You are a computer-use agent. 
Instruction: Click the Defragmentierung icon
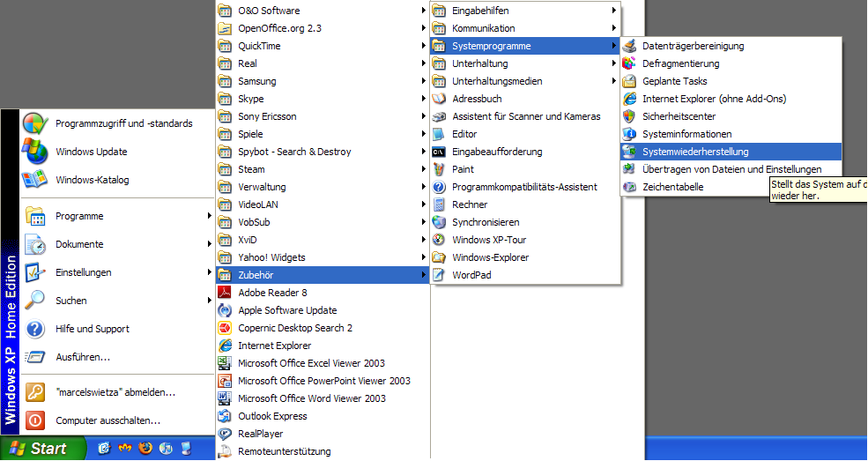point(629,63)
